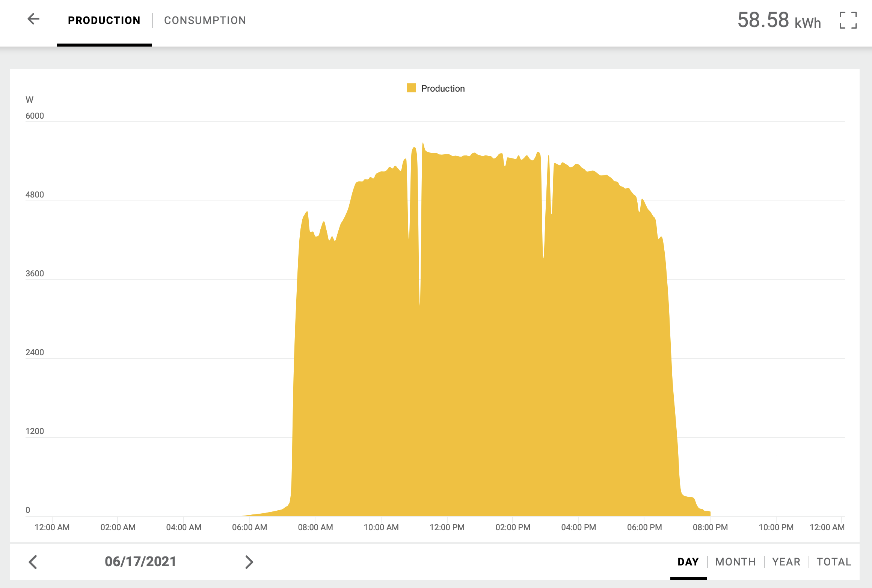Open date picker on 06/17/2021
Viewport: 872px width, 588px height.
pyautogui.click(x=140, y=562)
